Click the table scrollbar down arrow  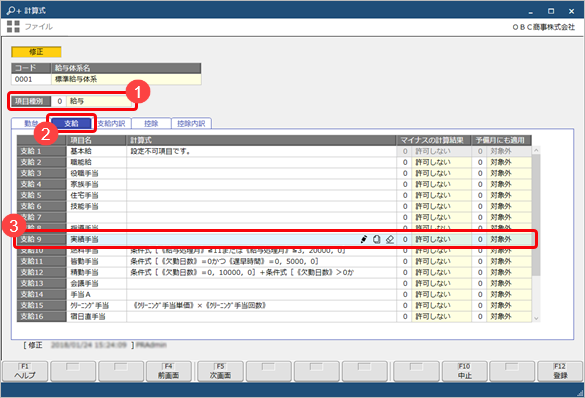(536, 318)
